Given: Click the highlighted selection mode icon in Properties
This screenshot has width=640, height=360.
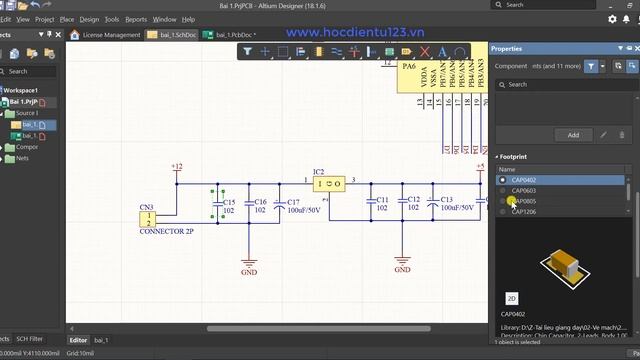Looking at the screenshot, I should pyautogui.click(x=632, y=66).
